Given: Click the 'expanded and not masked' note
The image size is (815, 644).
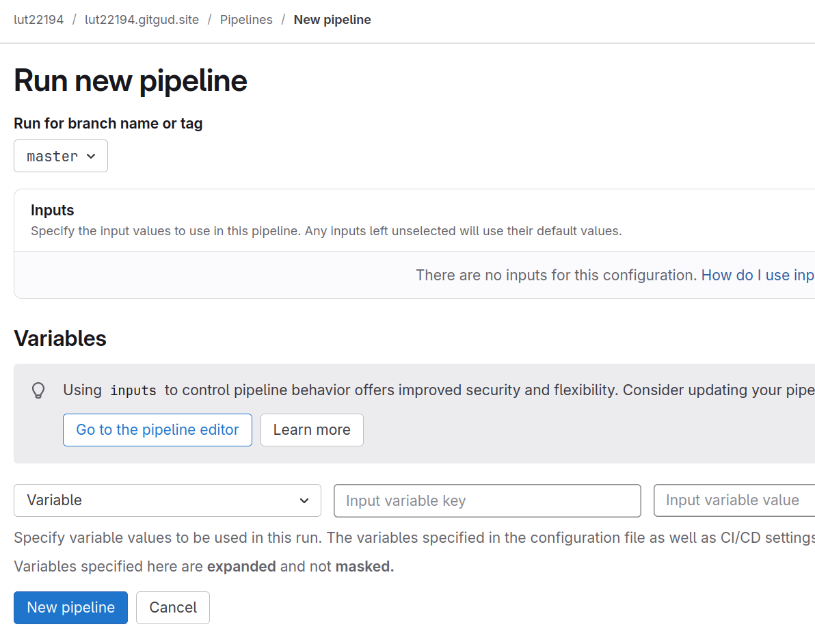Looking at the screenshot, I should 204,567.
